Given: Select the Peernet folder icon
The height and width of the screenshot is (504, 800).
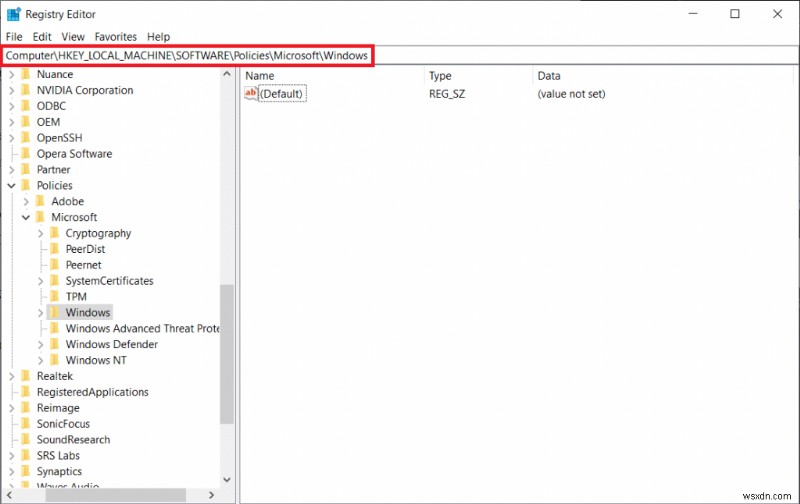Looking at the screenshot, I should coord(55,265).
